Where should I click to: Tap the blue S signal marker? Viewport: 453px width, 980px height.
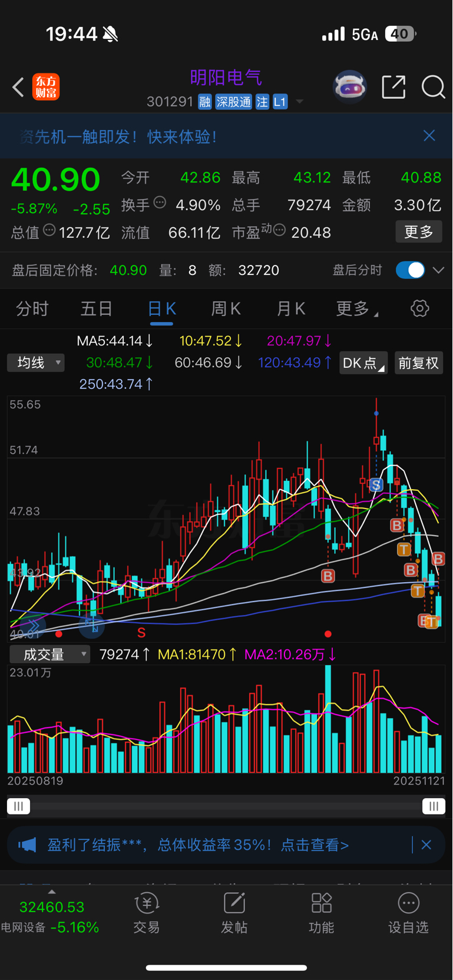pyautogui.click(x=376, y=485)
